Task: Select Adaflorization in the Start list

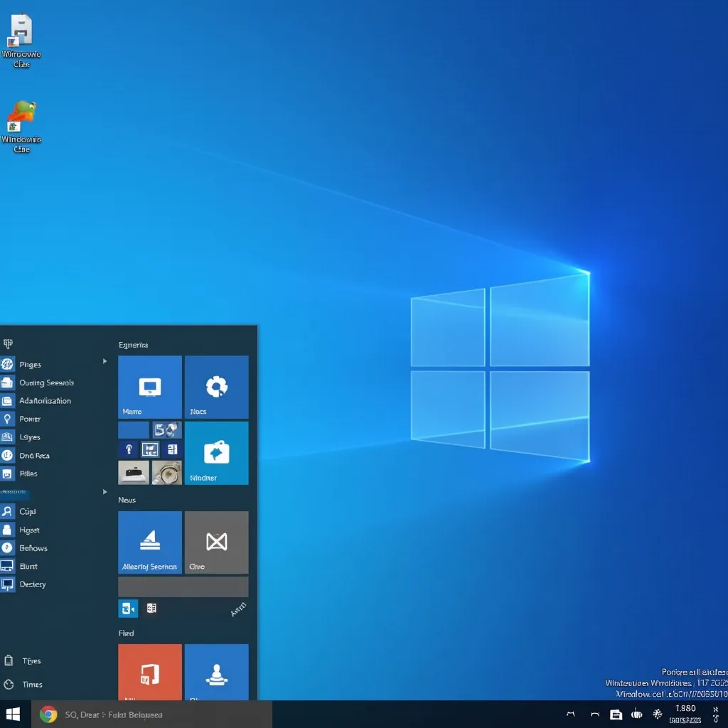Action: (x=45, y=401)
